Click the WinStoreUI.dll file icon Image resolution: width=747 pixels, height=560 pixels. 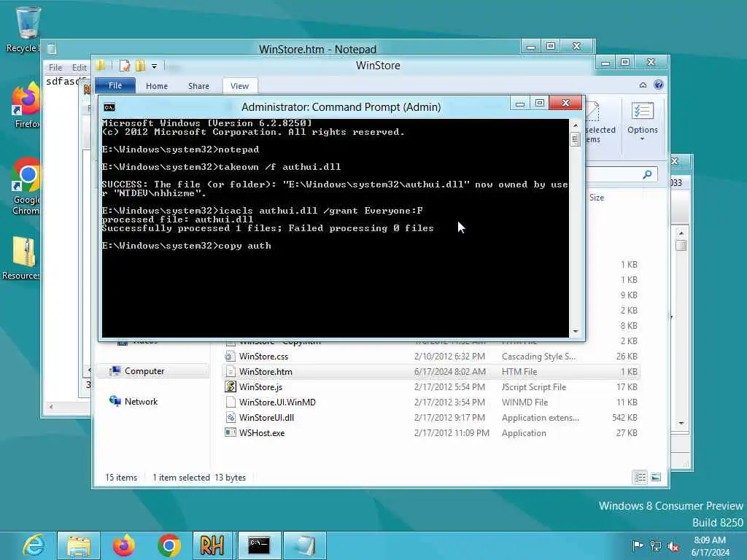click(x=231, y=418)
